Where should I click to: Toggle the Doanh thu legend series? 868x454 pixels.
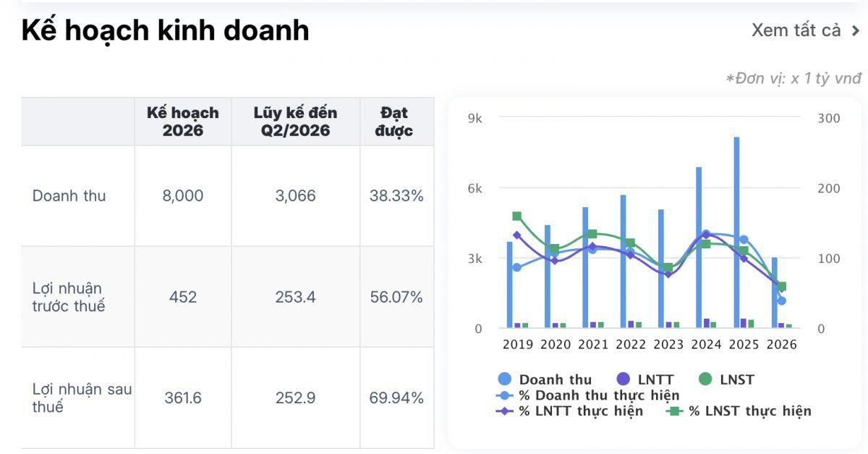coord(545,379)
